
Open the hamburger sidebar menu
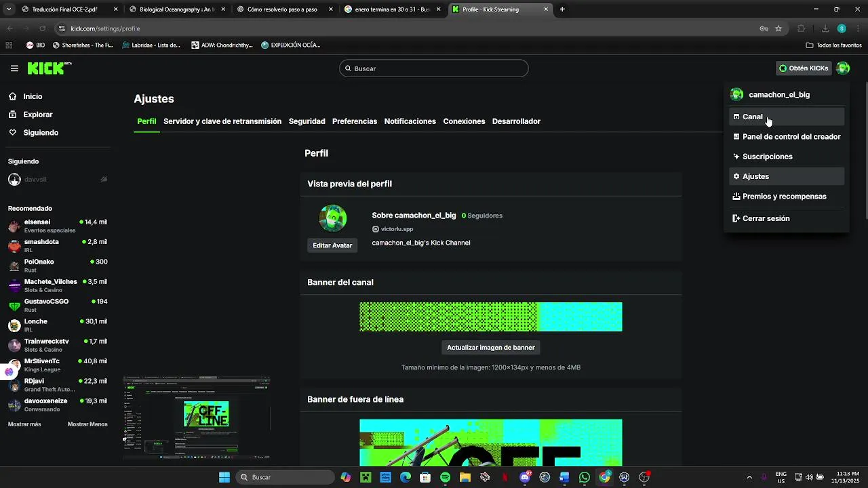point(14,68)
